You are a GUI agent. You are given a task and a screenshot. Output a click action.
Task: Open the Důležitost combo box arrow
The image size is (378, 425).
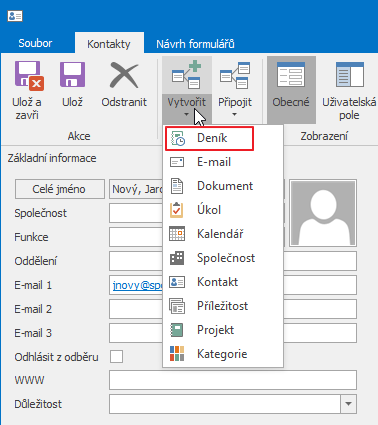pyautogui.click(x=348, y=404)
